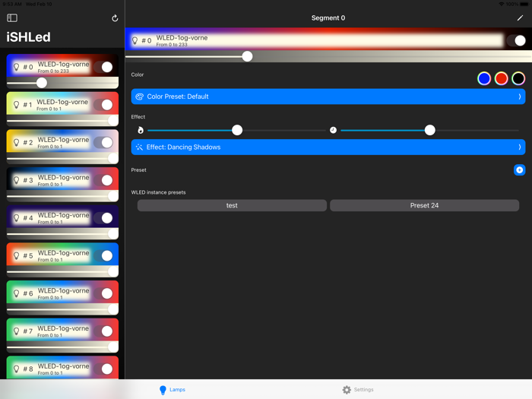The width and height of the screenshot is (532, 399).
Task: Click the 'Segment 0' title text
Action: (328, 18)
